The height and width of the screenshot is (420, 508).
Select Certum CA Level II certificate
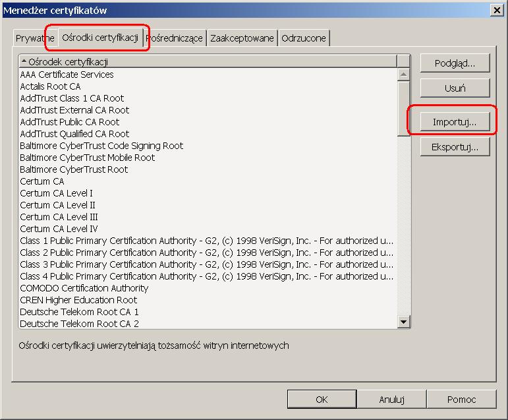point(58,205)
